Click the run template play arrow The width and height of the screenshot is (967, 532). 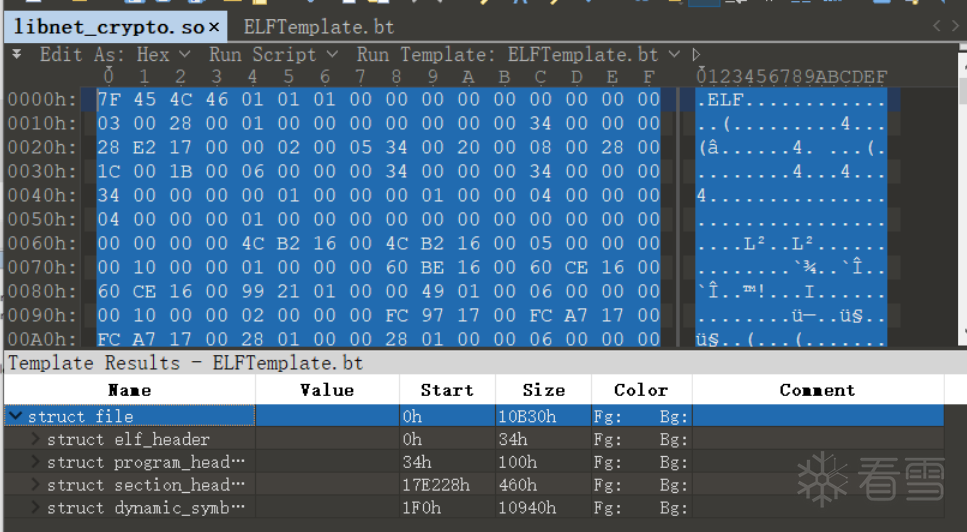[x=697, y=54]
